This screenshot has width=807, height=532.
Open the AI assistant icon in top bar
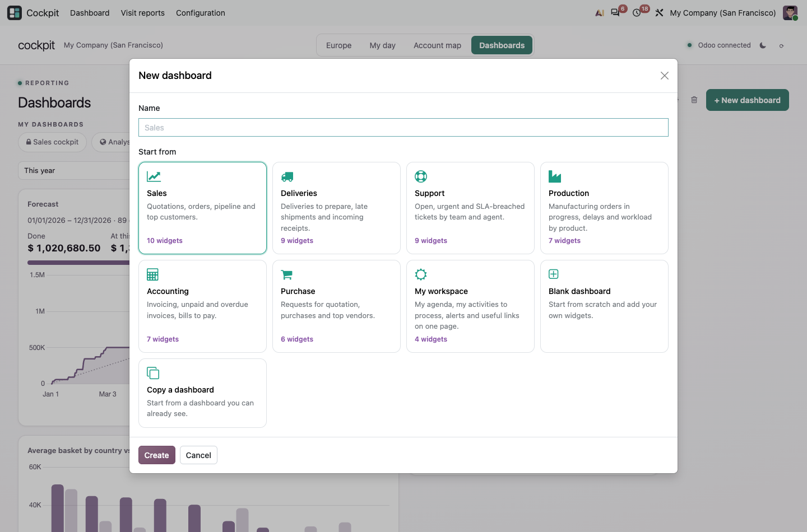pyautogui.click(x=600, y=13)
